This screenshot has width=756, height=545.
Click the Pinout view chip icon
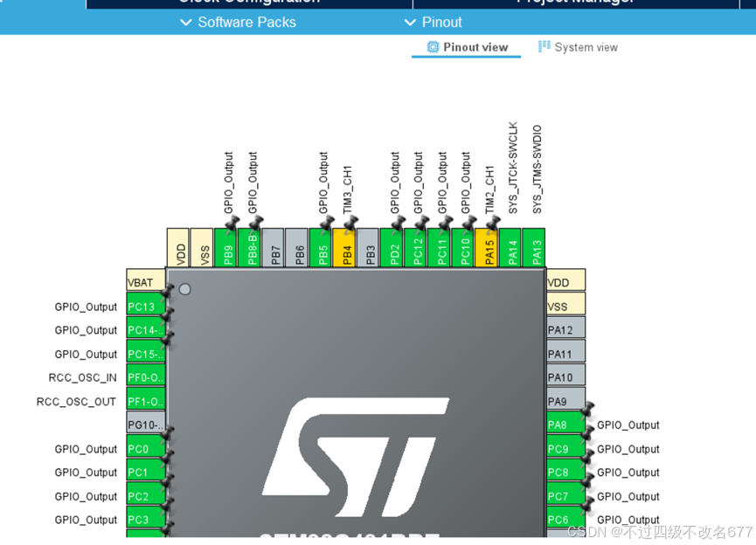pos(433,47)
